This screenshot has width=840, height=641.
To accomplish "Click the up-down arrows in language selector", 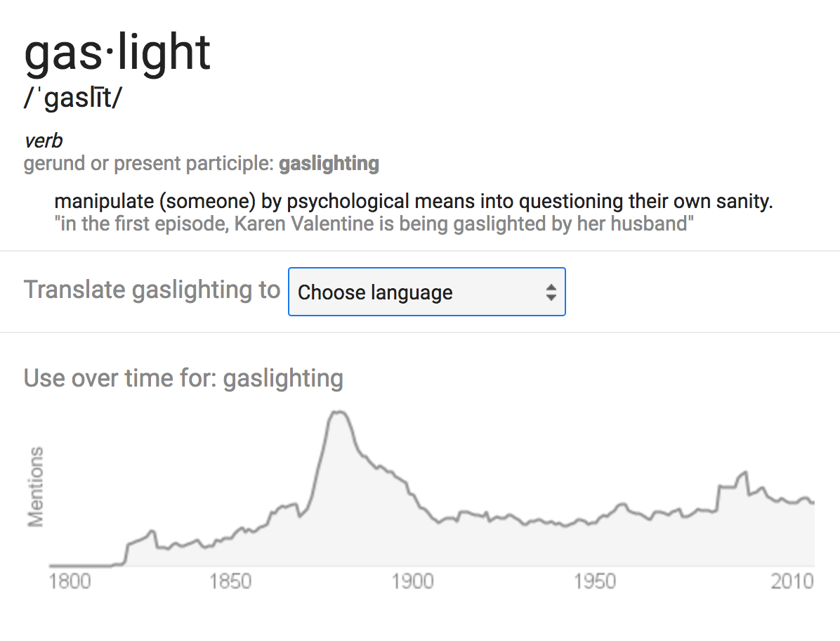I will (x=551, y=292).
